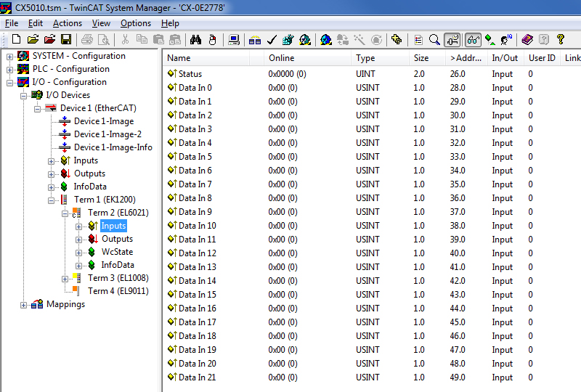Click the mouse pointer toolbar icon
This screenshot has height=392, width=581.
click(x=212, y=39)
